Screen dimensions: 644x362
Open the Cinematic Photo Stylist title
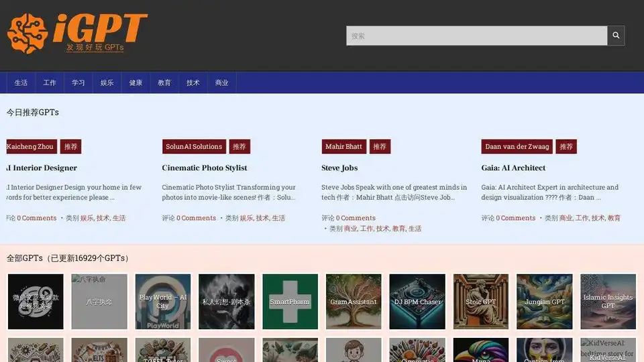tap(205, 168)
